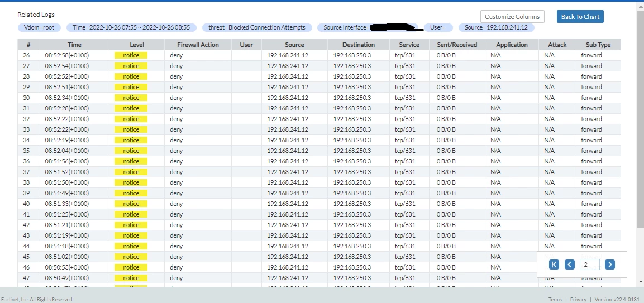Click the page number input field
Viewport: 644px width, 303px height.
click(589, 264)
